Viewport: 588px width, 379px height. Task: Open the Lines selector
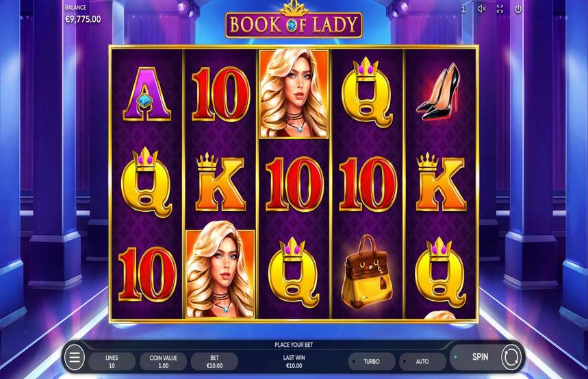tap(112, 361)
